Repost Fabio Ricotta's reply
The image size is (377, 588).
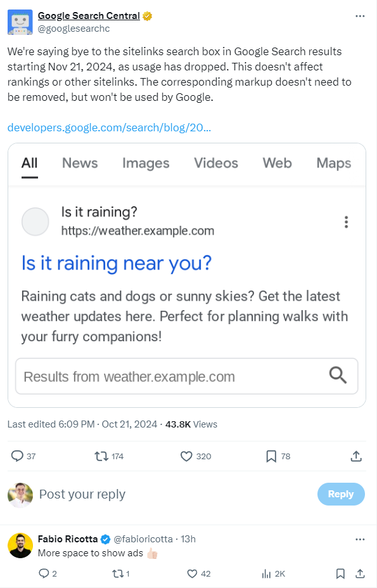[117, 573]
